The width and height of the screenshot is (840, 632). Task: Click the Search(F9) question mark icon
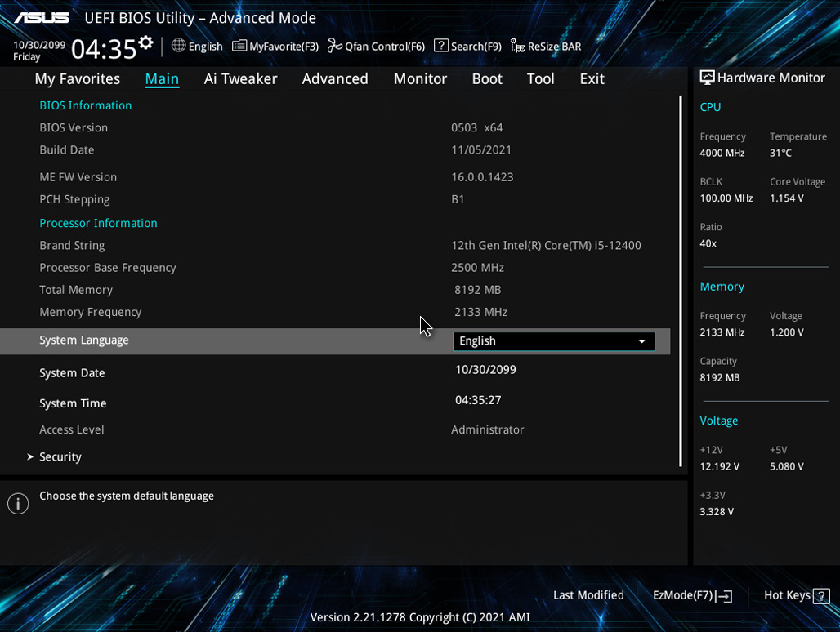click(x=441, y=46)
